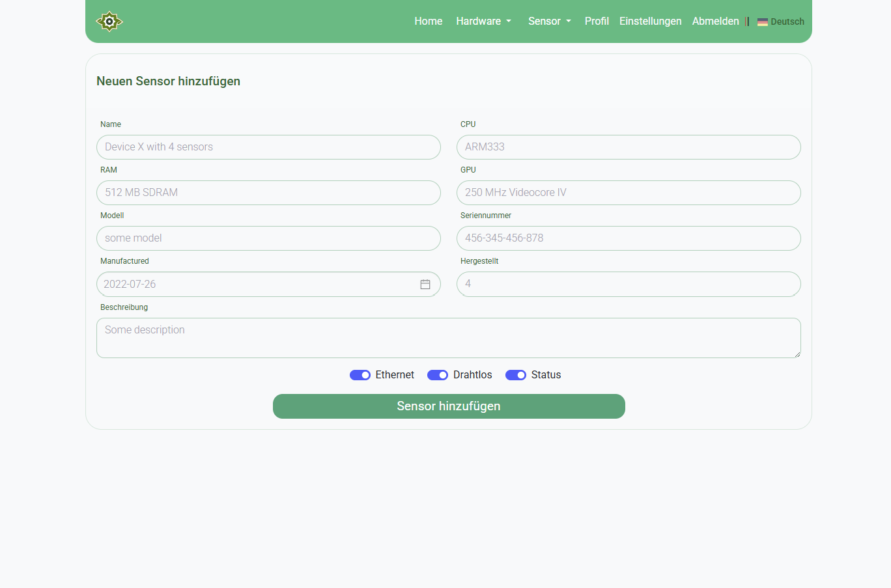Screen dimensions: 891x588
Task: Turn off the Status switch
Action: point(516,375)
